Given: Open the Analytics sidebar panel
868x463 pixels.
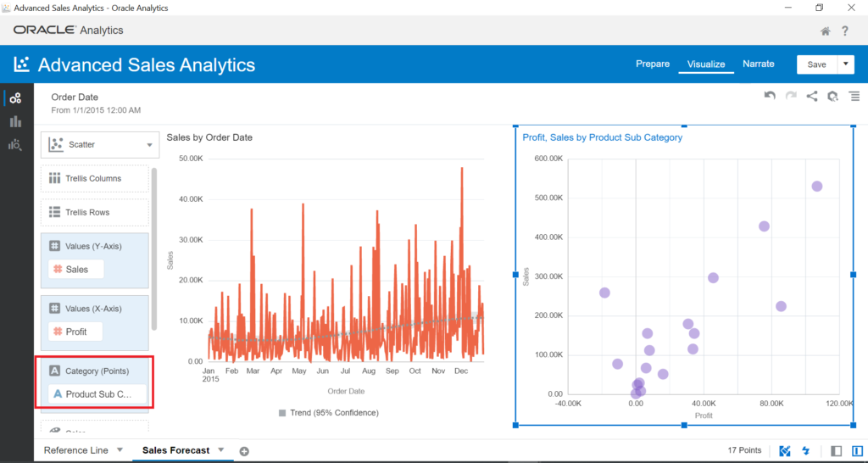Looking at the screenshot, I should tap(15, 144).
